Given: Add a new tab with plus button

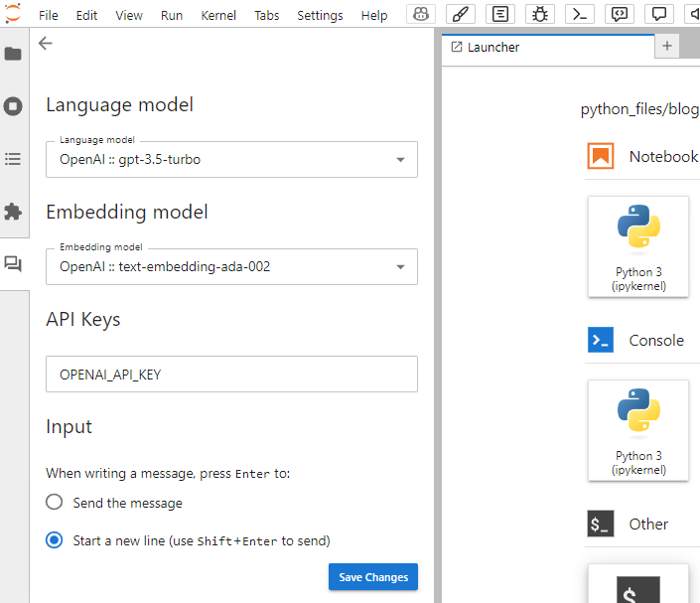Looking at the screenshot, I should pos(667,47).
